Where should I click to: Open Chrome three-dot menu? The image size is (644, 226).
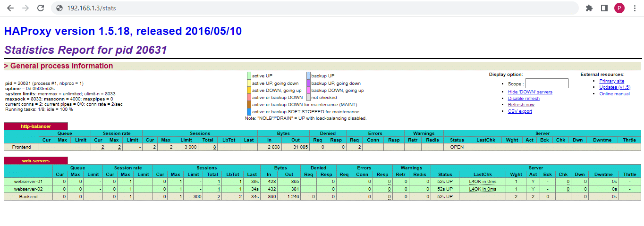coord(634,8)
